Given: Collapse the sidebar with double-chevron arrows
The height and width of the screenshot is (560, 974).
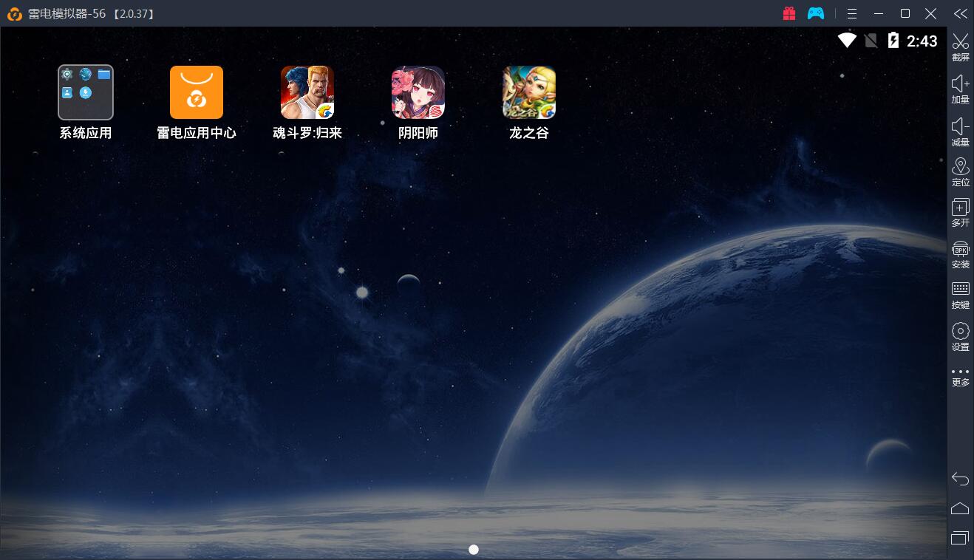Looking at the screenshot, I should point(960,13).
